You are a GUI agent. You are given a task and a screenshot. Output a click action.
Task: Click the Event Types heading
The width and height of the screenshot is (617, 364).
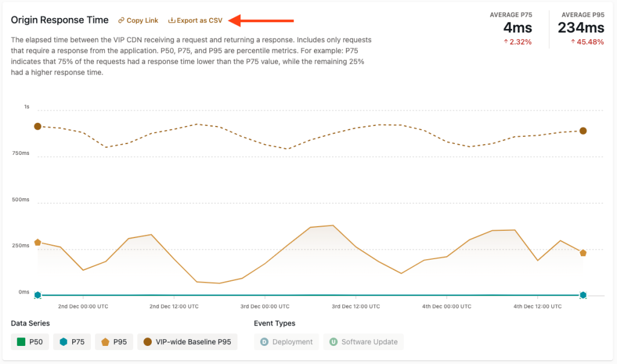(x=274, y=323)
